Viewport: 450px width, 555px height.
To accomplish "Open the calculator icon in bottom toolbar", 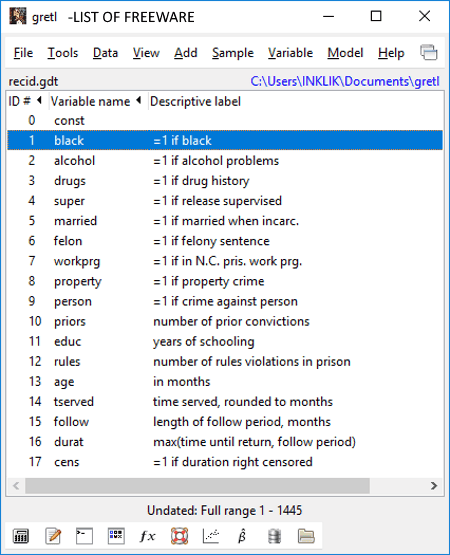I will [21, 536].
